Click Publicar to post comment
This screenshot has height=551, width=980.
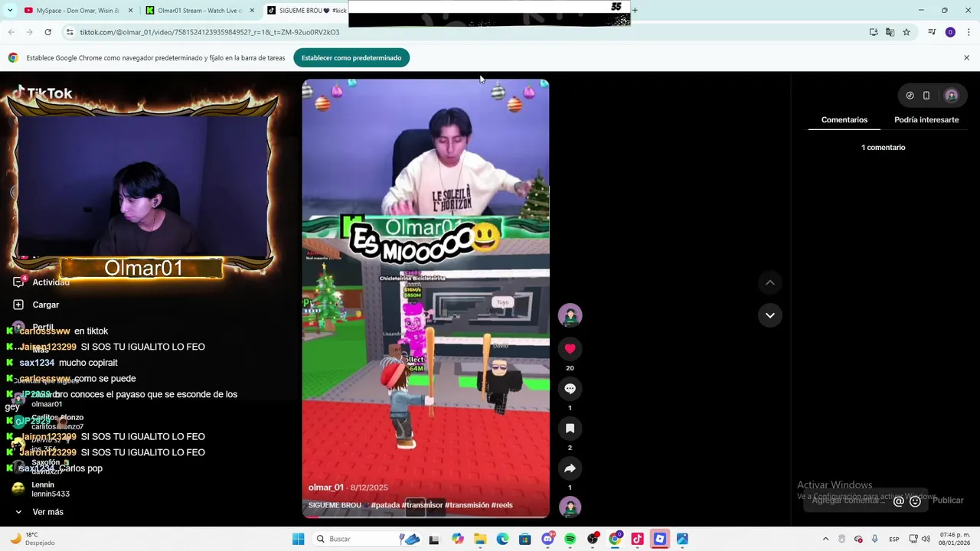point(948,500)
